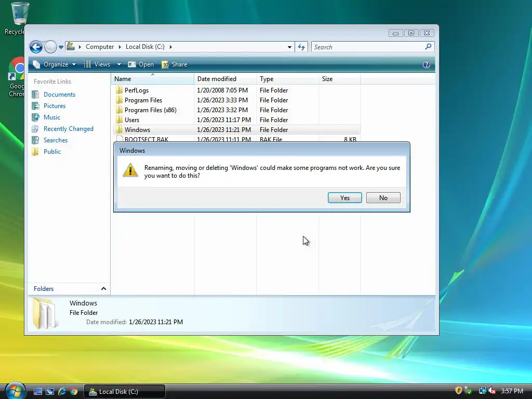Click Open in the toolbar
The width and height of the screenshot is (532, 399).
coord(141,64)
